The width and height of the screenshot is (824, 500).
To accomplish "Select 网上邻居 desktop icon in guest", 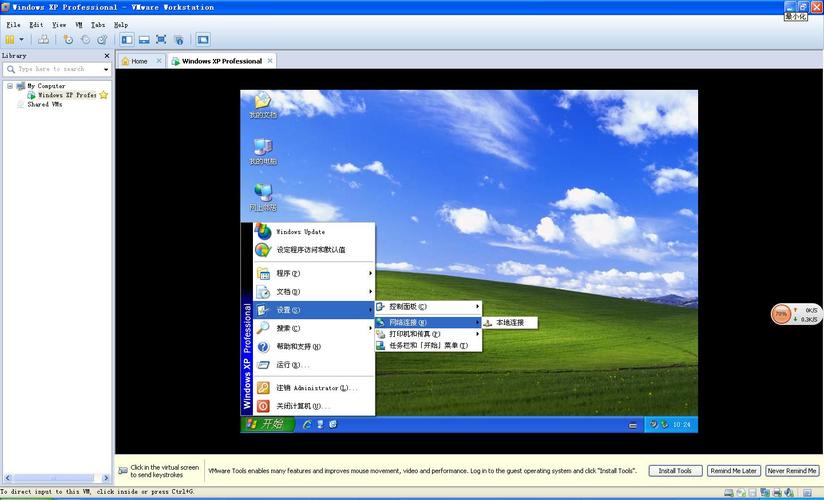I will tap(263, 198).
